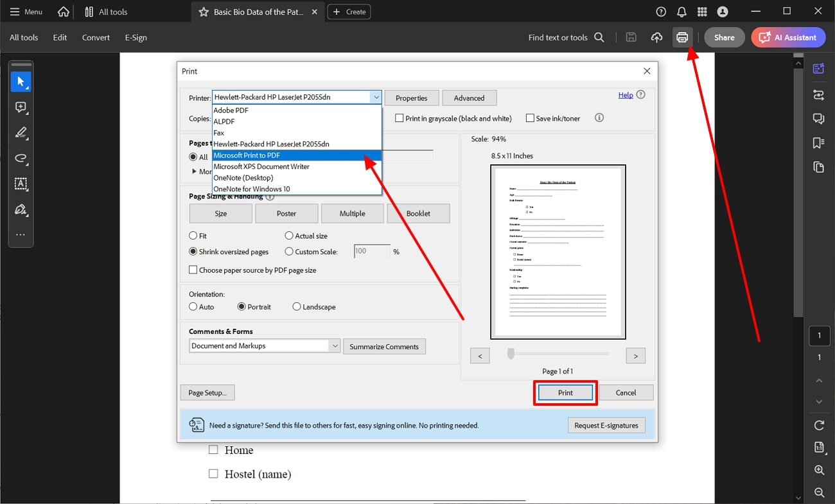The width and height of the screenshot is (835, 504).
Task: Open the All tools menu item
Action: click(x=24, y=37)
